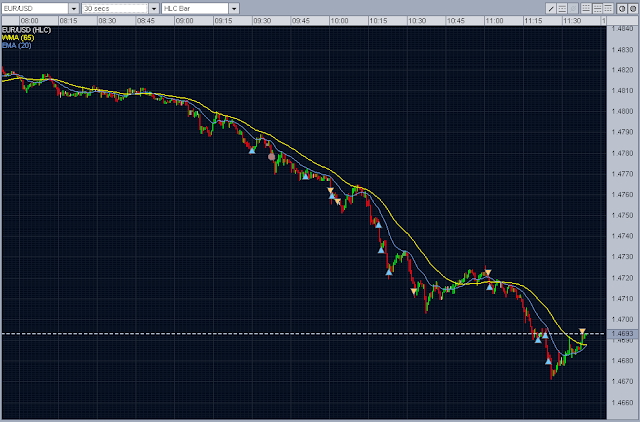Click the EMA (20) indicator label
This screenshot has width=640, height=422.
coord(17,45)
